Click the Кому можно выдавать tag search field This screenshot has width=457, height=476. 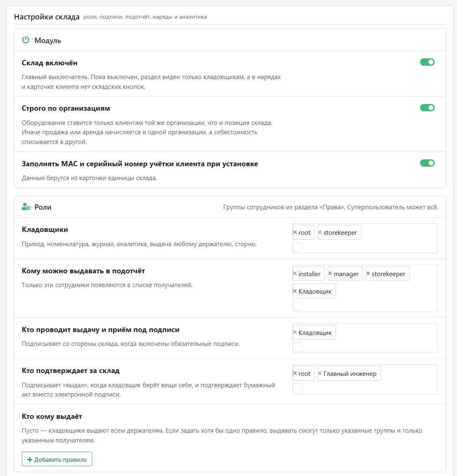pyautogui.click(x=297, y=306)
